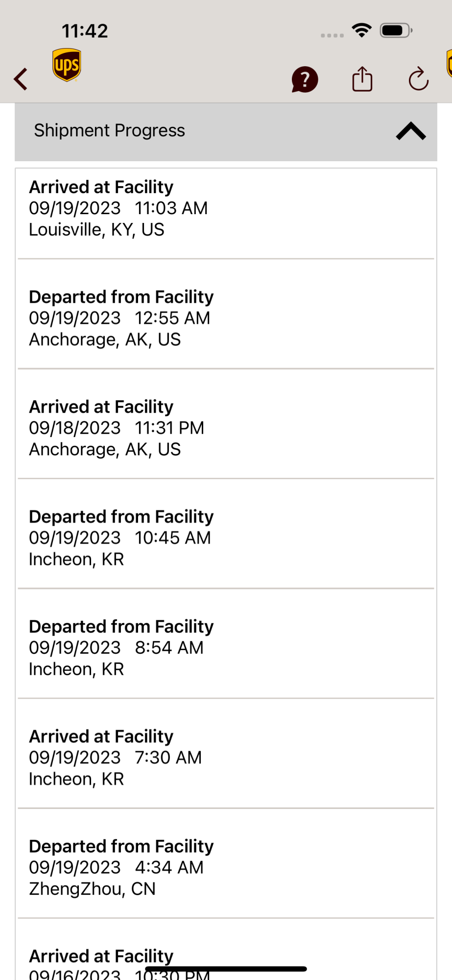Tap the Shipment Progress header label
The width and height of the screenshot is (452, 980).
[110, 130]
